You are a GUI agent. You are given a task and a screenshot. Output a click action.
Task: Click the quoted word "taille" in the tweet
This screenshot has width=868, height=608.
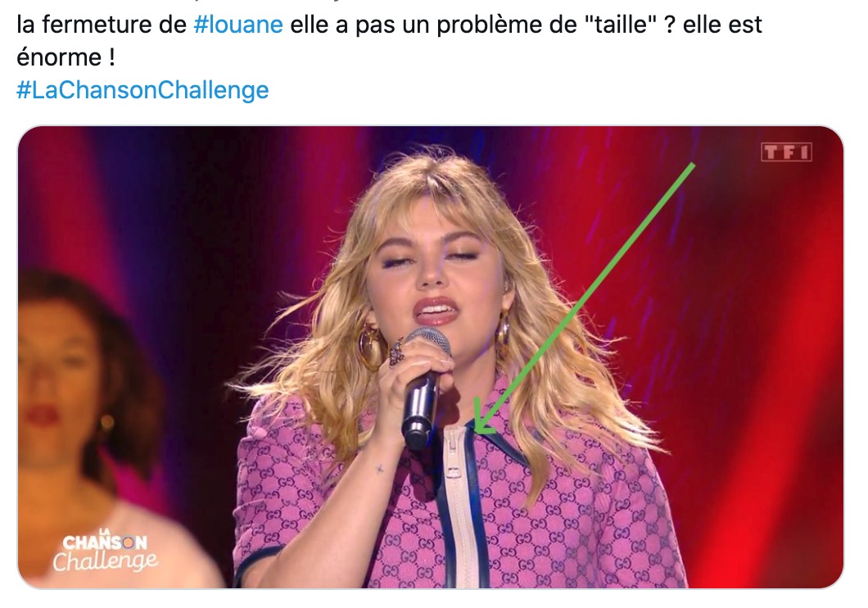pyautogui.click(x=621, y=25)
